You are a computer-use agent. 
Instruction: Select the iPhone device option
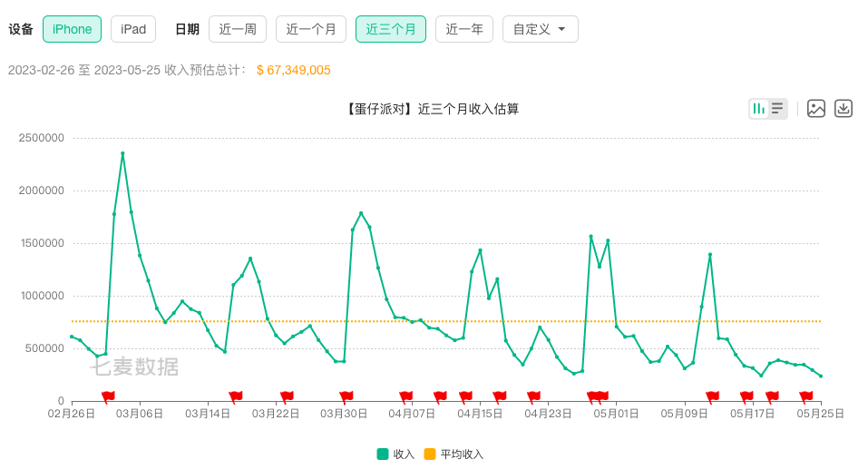coord(72,29)
